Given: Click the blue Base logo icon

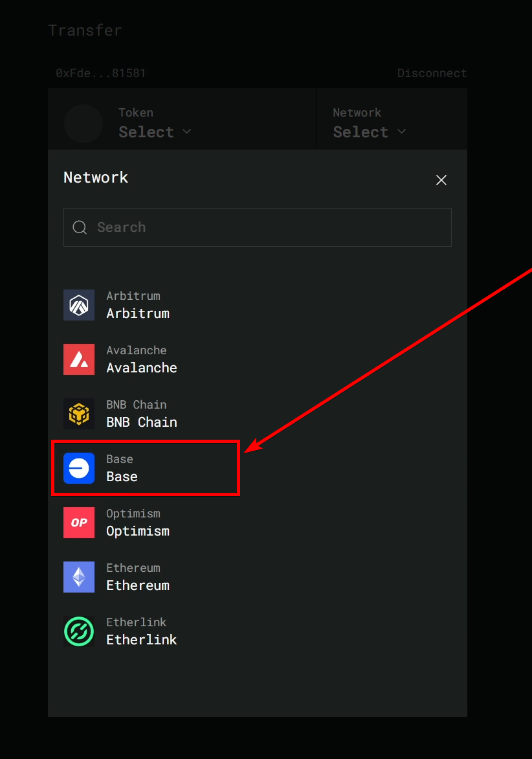Looking at the screenshot, I should pyautogui.click(x=79, y=468).
